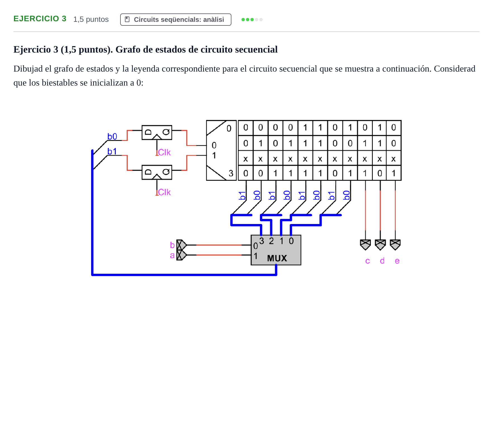Viewport: 493px width, 448px height.
Task: Click the blue b1 label left of flip-flops
Action: 112,151
